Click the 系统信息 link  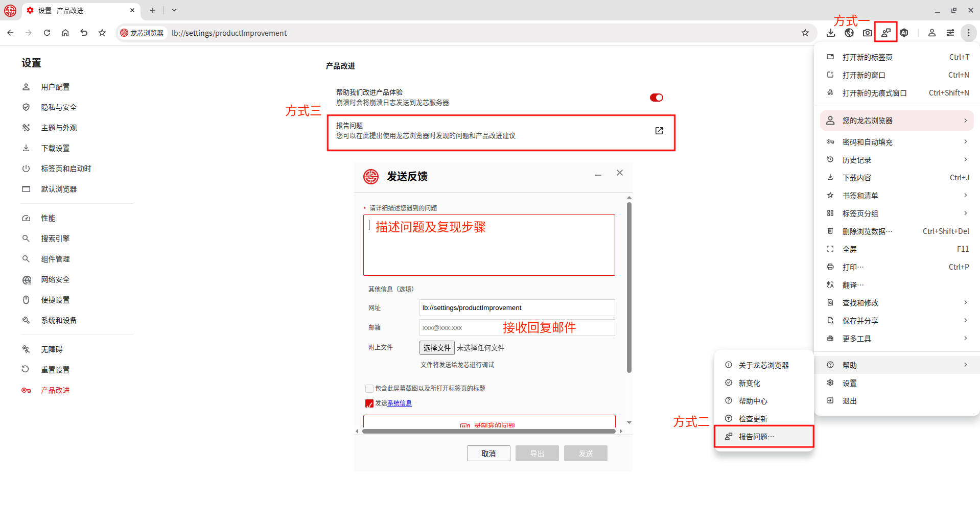point(399,403)
